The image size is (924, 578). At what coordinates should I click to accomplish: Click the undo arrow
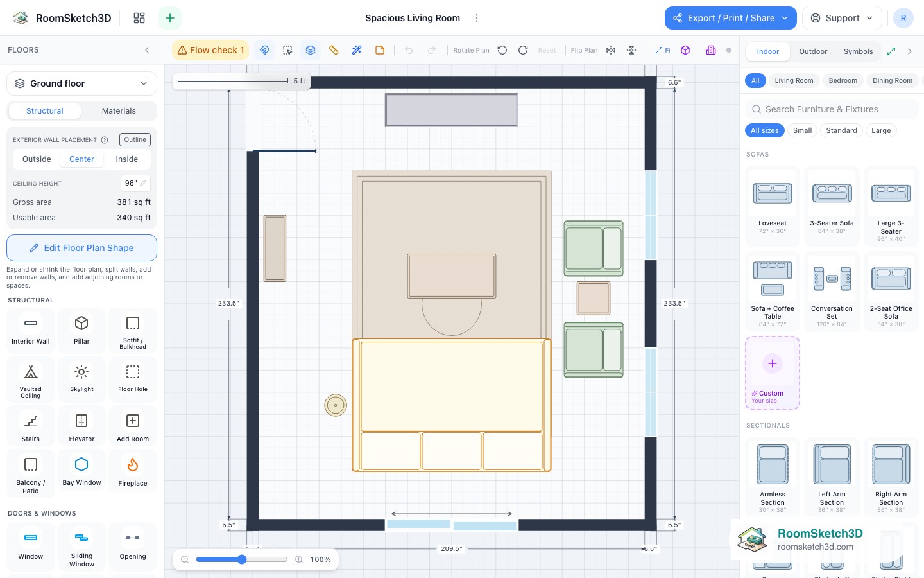click(409, 50)
